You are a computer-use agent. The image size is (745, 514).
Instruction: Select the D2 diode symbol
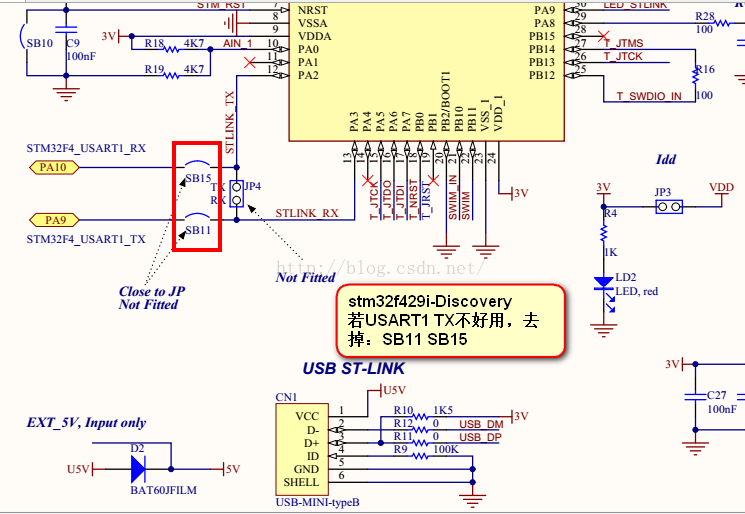pos(138,469)
